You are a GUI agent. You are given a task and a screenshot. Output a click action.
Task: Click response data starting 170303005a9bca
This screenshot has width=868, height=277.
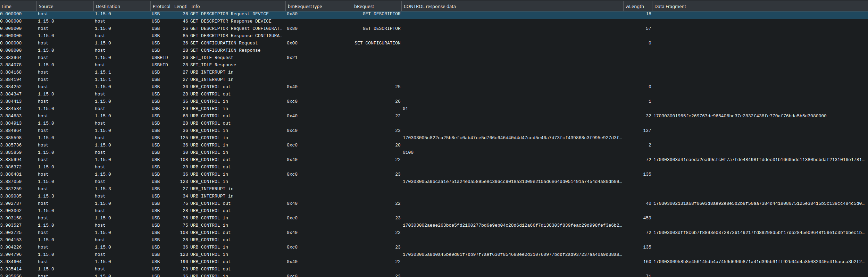coord(512,182)
